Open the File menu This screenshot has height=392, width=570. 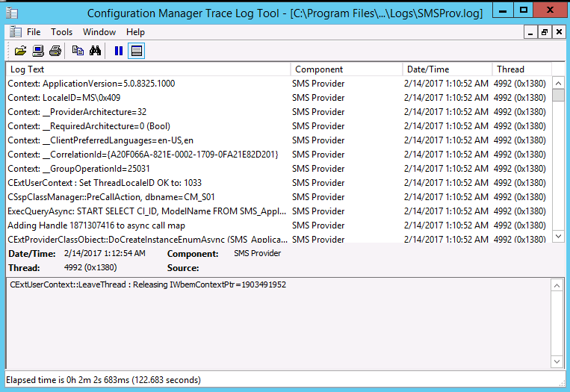coord(34,32)
